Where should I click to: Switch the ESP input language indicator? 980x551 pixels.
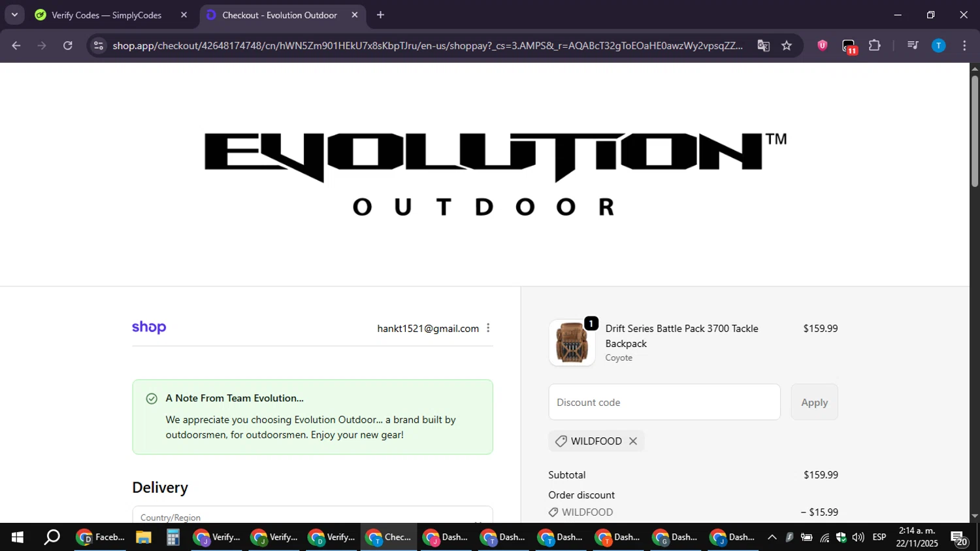coord(879,537)
